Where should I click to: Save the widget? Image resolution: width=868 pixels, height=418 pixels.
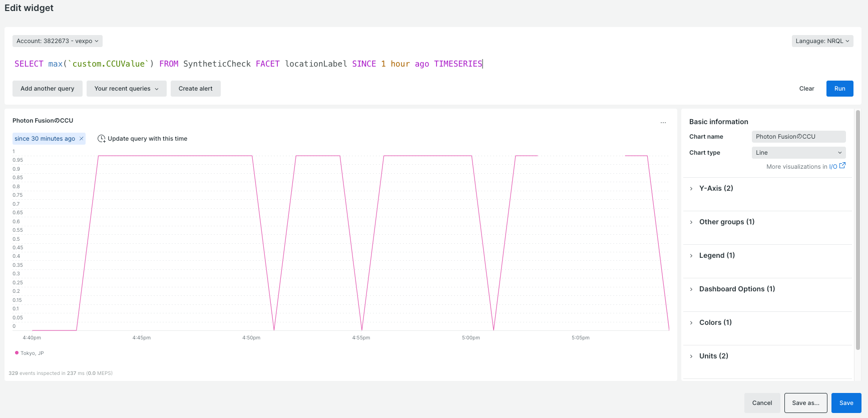tap(846, 403)
